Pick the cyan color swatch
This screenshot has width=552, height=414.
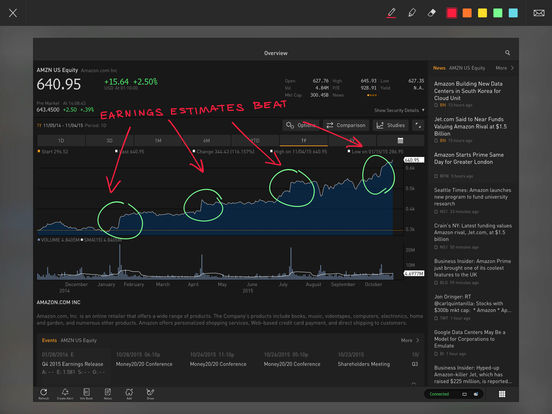[x=513, y=13]
